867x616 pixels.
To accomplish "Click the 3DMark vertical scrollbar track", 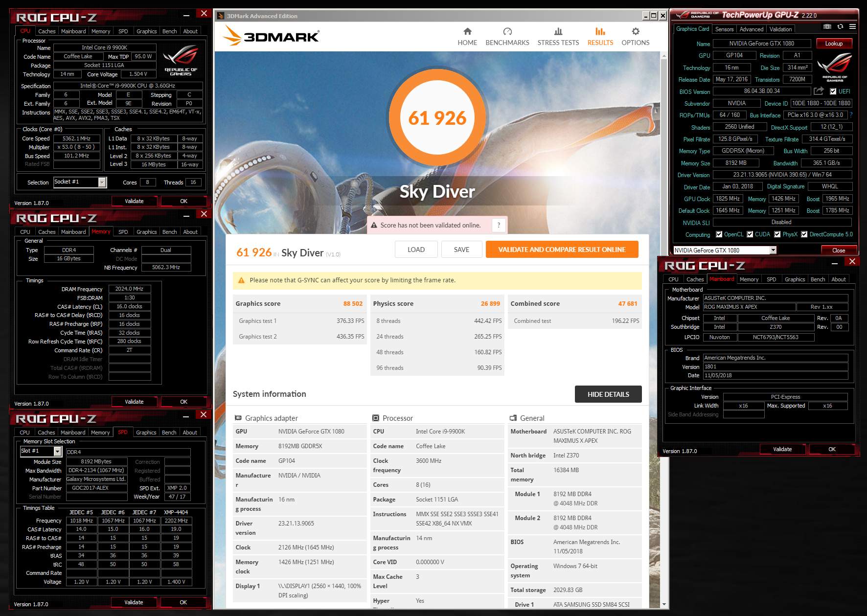I will click(x=663, y=330).
